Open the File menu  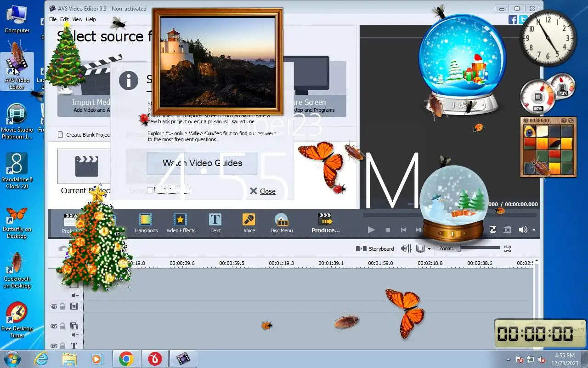pyautogui.click(x=53, y=19)
